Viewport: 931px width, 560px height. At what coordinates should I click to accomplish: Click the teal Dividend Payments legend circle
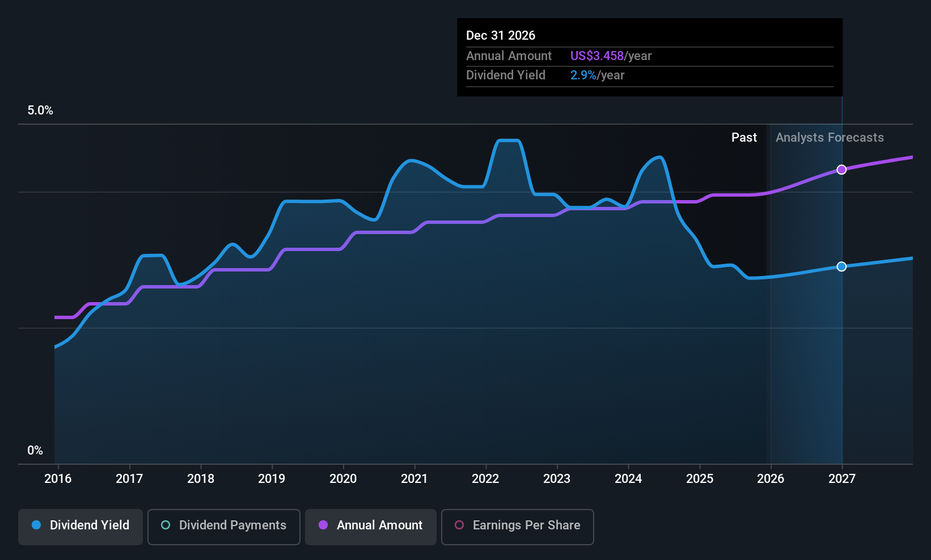(x=166, y=525)
